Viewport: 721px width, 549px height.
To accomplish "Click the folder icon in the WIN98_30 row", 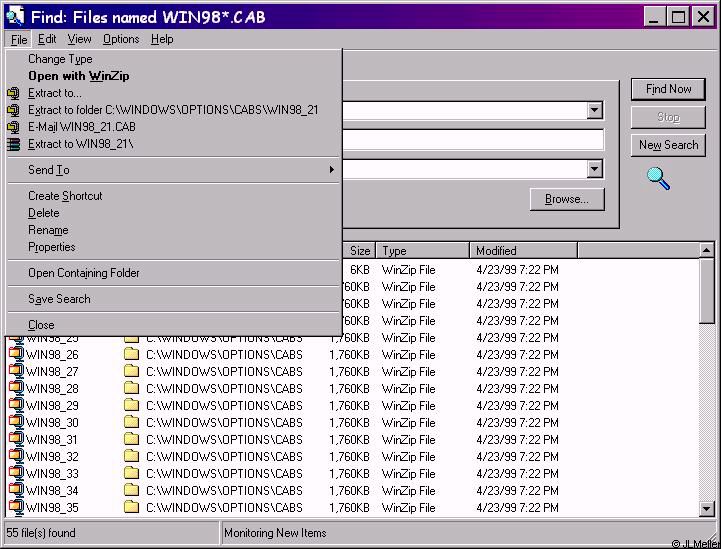I will tap(132, 422).
